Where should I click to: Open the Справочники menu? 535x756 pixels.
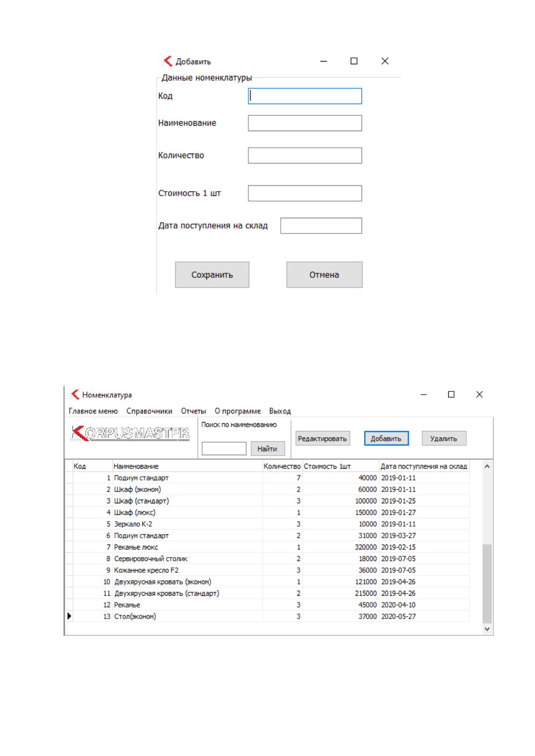click(149, 411)
